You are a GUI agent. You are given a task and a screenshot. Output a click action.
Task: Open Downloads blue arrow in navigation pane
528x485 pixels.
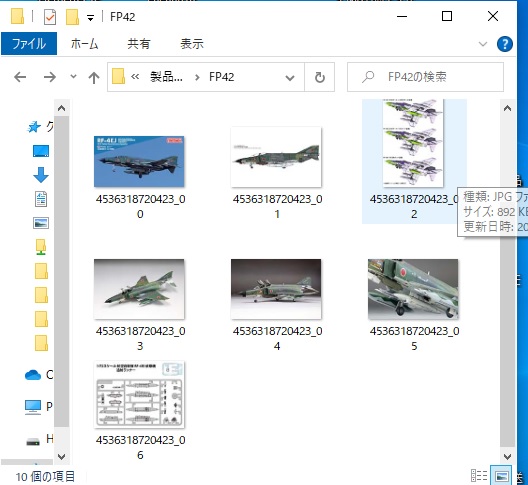coord(41,175)
